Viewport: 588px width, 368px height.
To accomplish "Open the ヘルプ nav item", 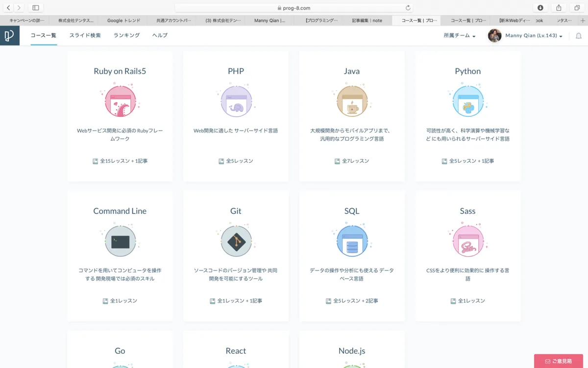I will tap(160, 35).
